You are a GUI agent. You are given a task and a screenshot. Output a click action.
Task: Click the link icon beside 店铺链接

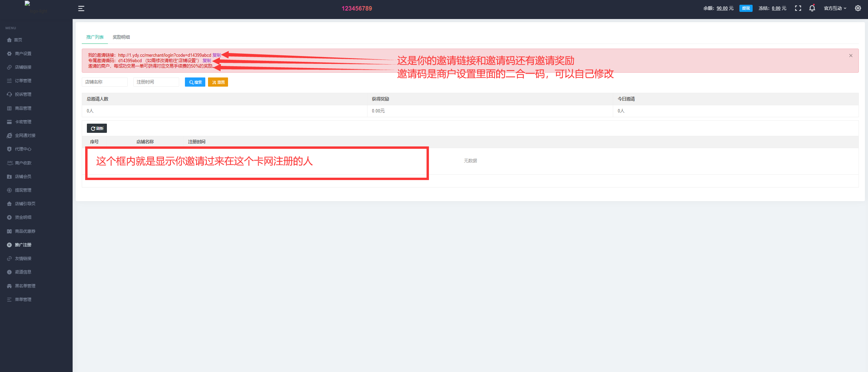pos(9,67)
